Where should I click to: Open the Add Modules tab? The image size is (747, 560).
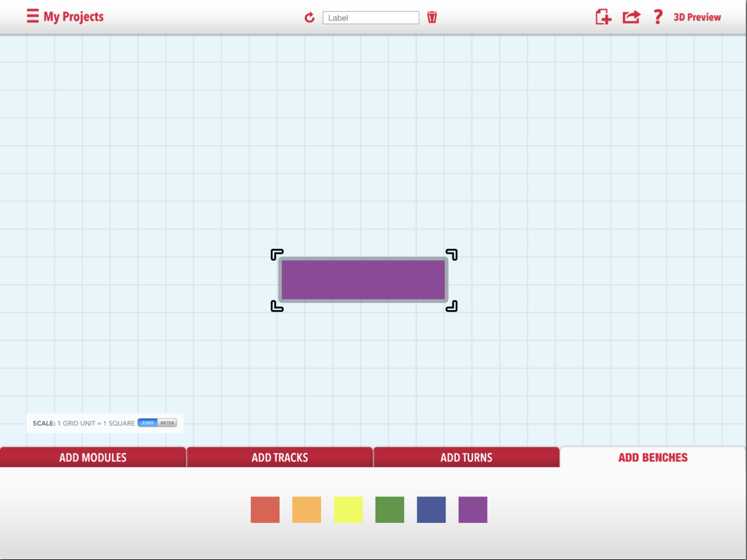coord(93,458)
